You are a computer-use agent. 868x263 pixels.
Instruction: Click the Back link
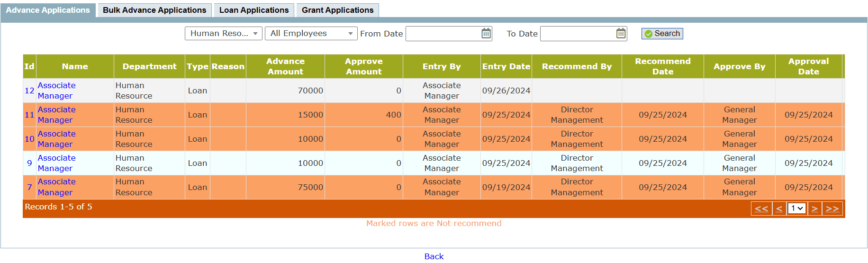tap(434, 256)
